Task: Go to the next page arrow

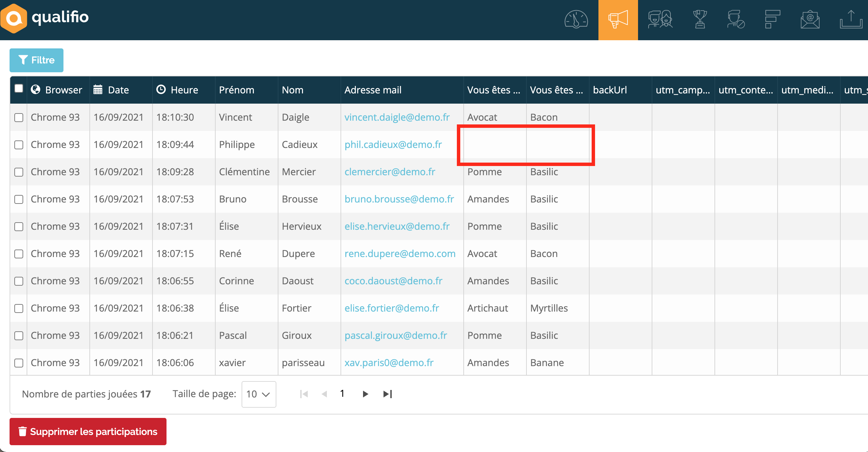Action: 365,394
